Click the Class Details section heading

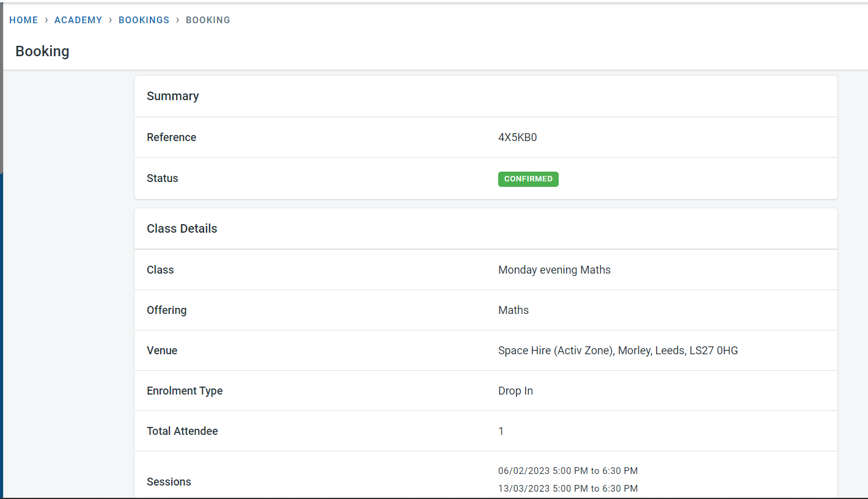(182, 228)
